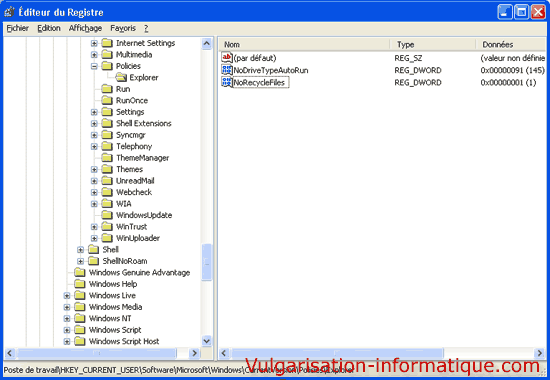Click the WindowsUpdate folder icon

click(107, 215)
